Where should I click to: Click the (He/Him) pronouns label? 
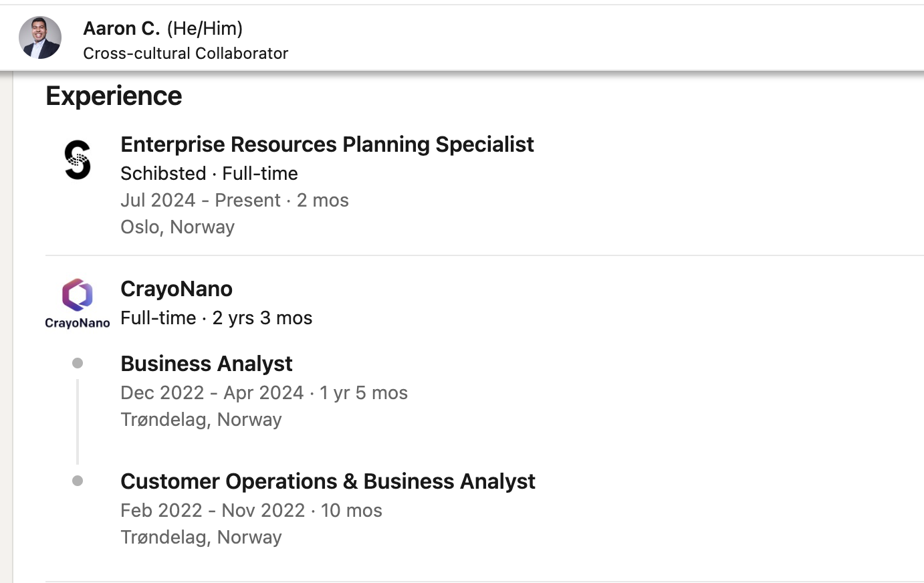[x=205, y=28]
